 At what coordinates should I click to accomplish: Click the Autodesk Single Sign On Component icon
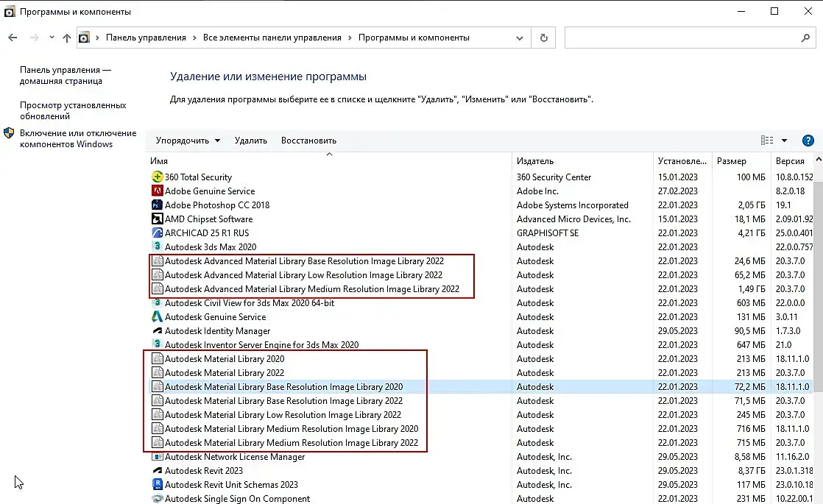click(157, 498)
